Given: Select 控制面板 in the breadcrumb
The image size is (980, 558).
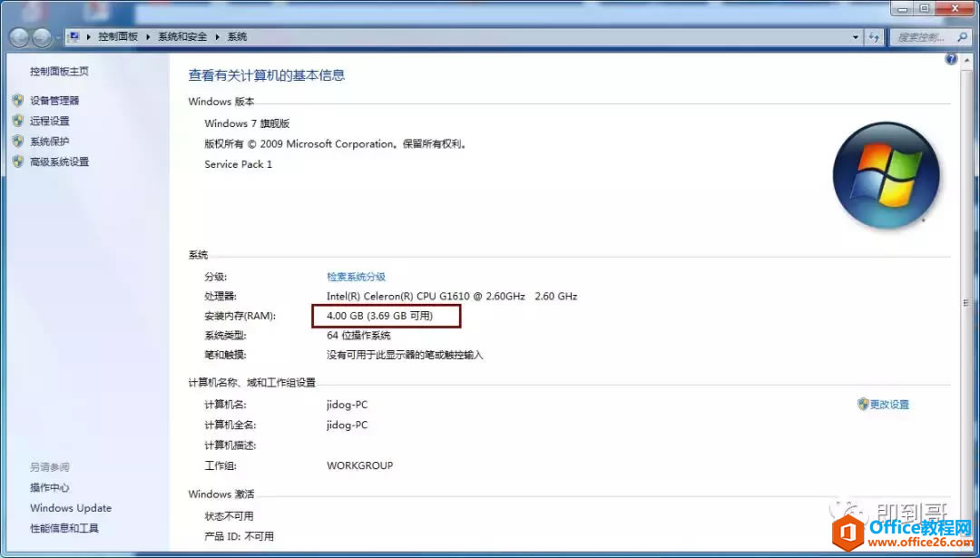Looking at the screenshot, I should 118,37.
